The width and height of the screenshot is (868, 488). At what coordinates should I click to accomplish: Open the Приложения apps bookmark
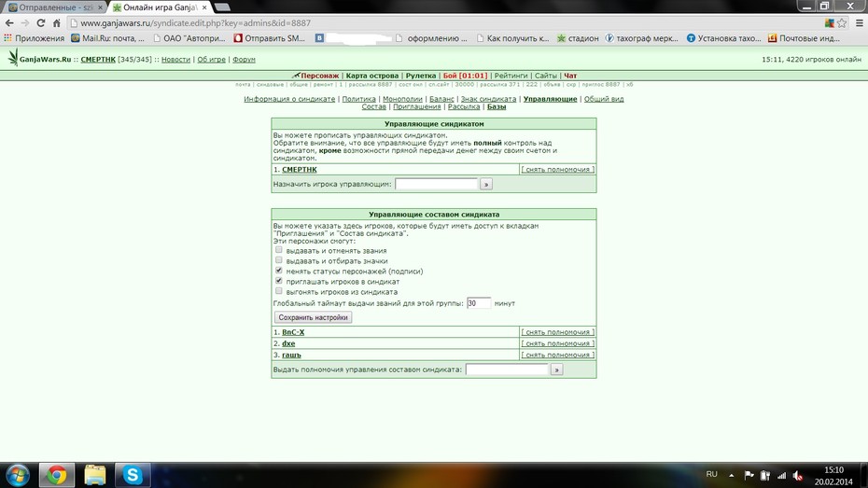coord(35,38)
